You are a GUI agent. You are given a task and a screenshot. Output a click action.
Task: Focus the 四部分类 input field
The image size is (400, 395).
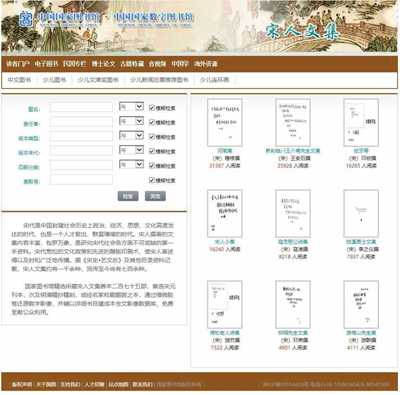[x=81, y=165]
